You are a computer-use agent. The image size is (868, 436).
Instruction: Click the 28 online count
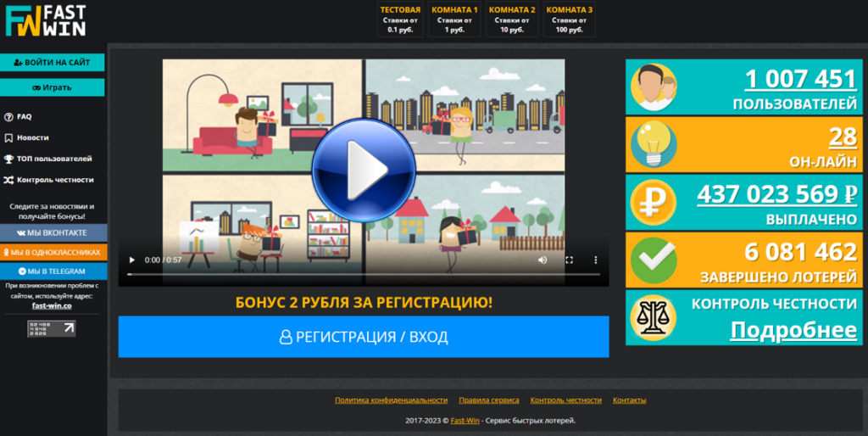point(843,137)
